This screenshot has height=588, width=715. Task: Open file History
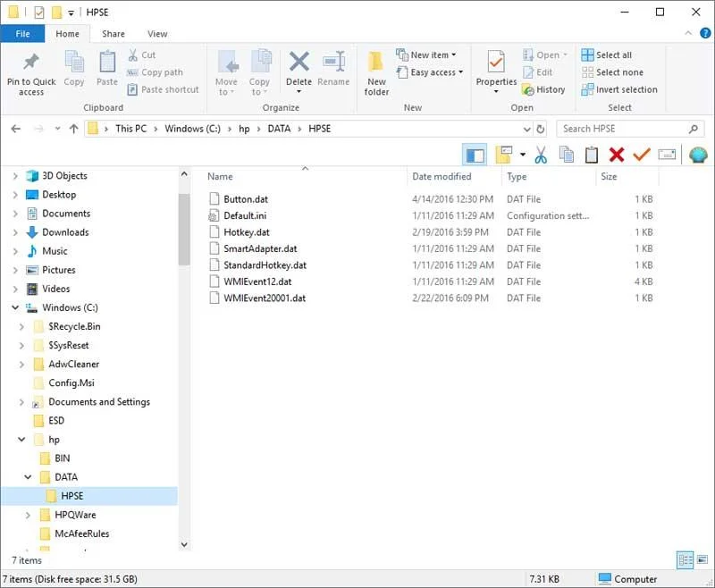(x=543, y=89)
